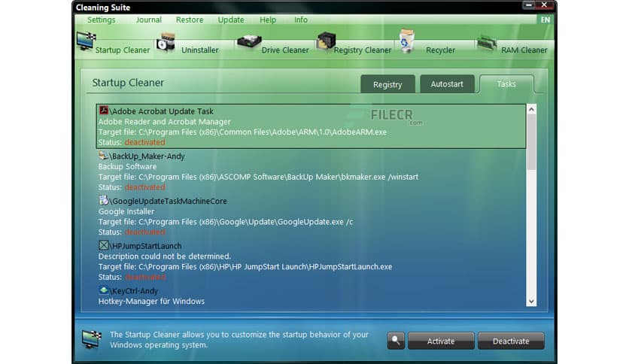Select \Adobe Acrobat Update Task entry title
This screenshot has width=629, height=364.
click(x=161, y=111)
